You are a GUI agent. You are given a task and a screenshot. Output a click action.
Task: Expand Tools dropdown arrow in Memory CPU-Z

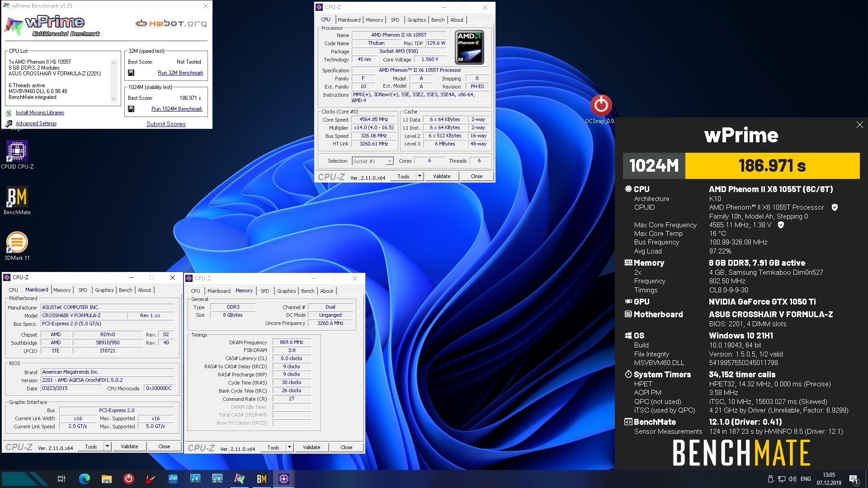coord(289,447)
